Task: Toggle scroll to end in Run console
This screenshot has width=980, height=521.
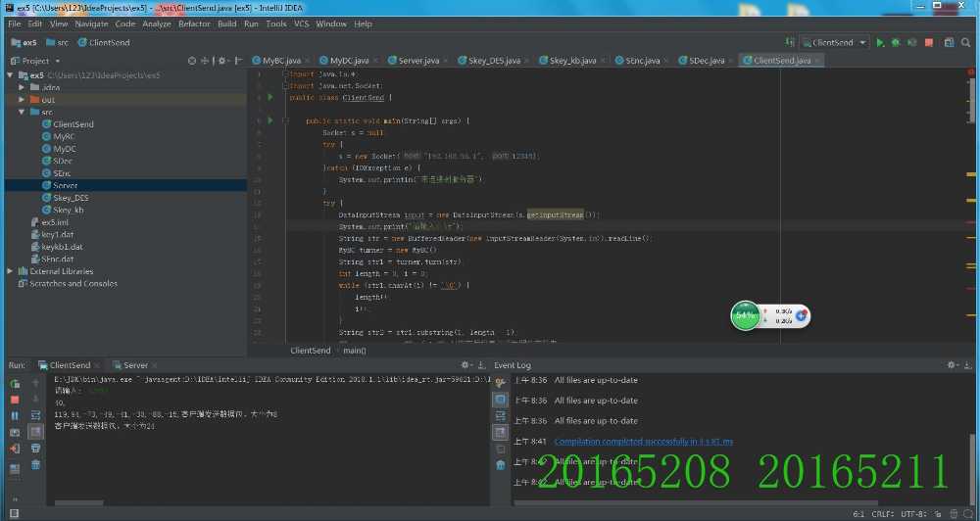Action: (35, 432)
